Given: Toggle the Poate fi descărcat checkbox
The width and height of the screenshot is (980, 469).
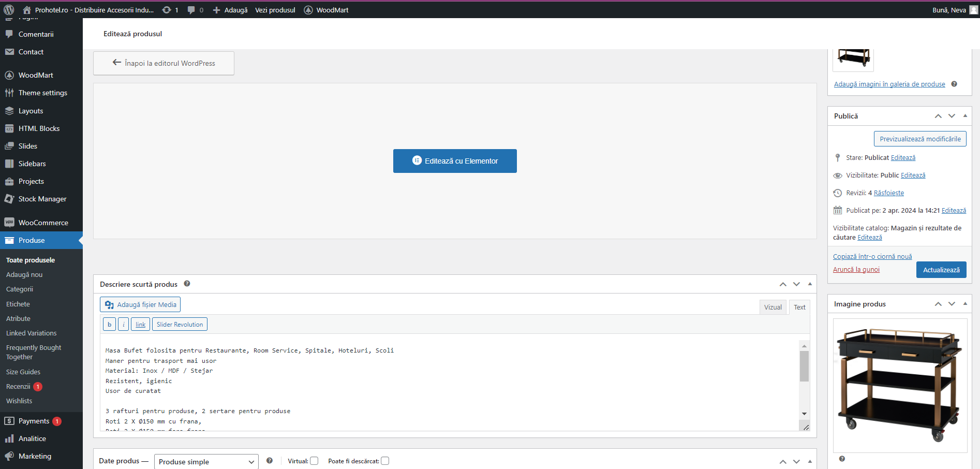Looking at the screenshot, I should [385, 461].
